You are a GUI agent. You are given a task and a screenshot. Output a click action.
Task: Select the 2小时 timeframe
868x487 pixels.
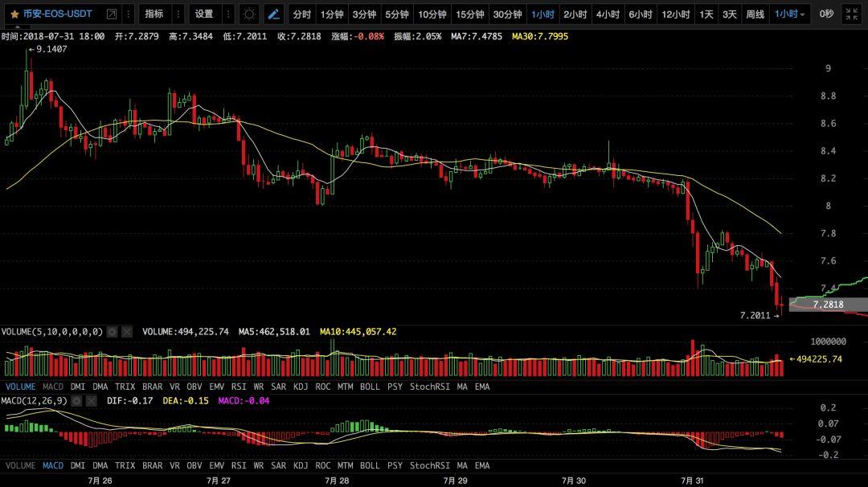pos(575,14)
